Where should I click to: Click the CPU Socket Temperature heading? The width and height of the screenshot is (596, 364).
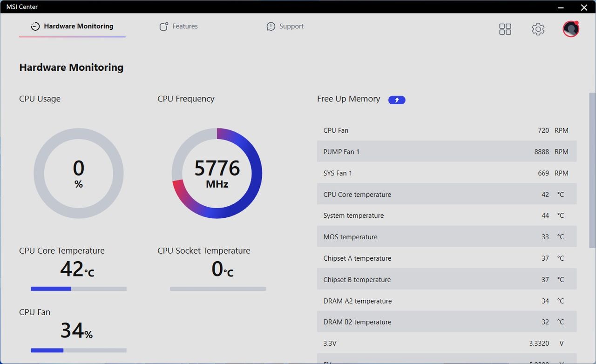204,251
